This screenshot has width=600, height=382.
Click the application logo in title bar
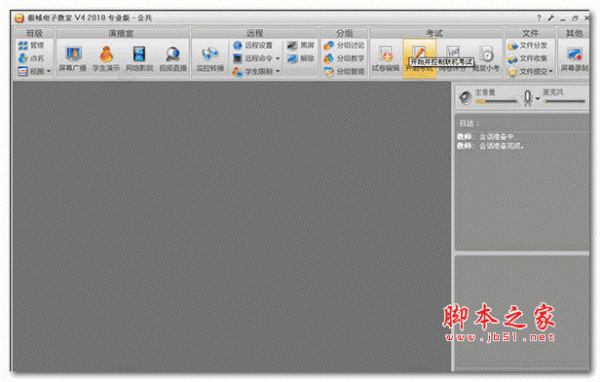[19, 18]
